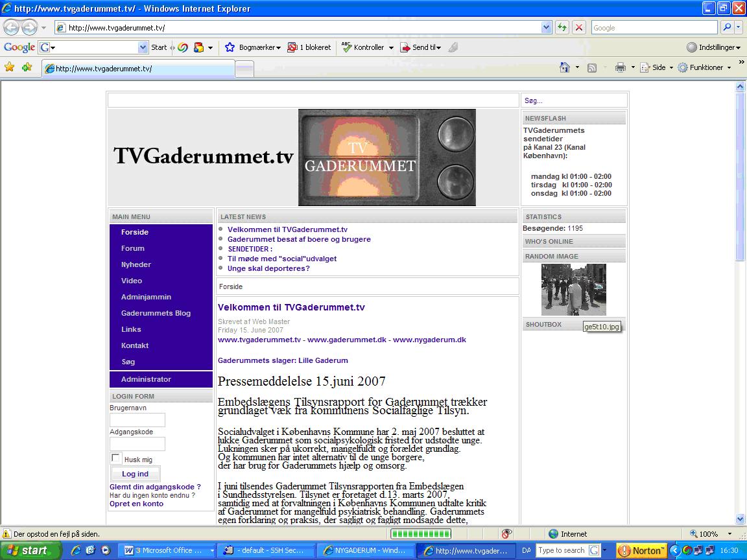This screenshot has height=560, width=747.
Task: Open zoom level 100% dropdown arrow
Action: coord(729,534)
